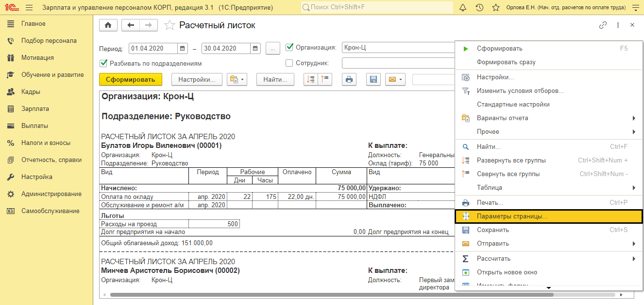Enable the Сотрудник filter checkbox
The height and width of the screenshot is (305, 644).
(289, 63)
